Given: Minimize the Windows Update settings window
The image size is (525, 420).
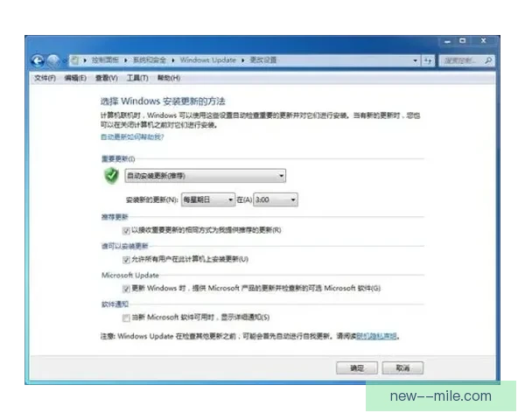Looking at the screenshot, I should 447,41.
